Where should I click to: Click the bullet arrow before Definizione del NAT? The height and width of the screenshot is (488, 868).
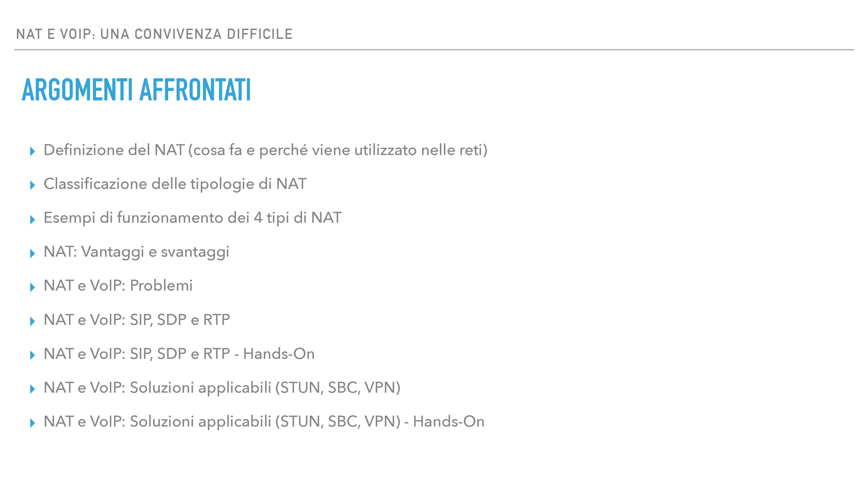pos(32,151)
